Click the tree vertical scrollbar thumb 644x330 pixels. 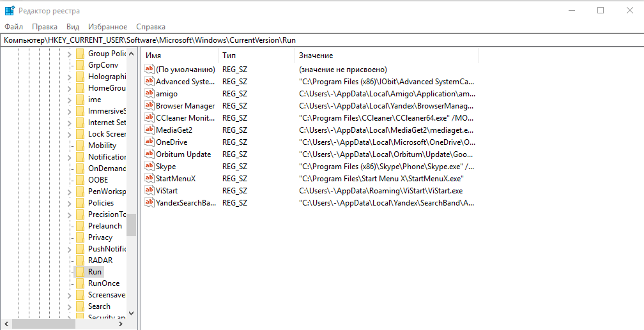[x=131, y=225]
